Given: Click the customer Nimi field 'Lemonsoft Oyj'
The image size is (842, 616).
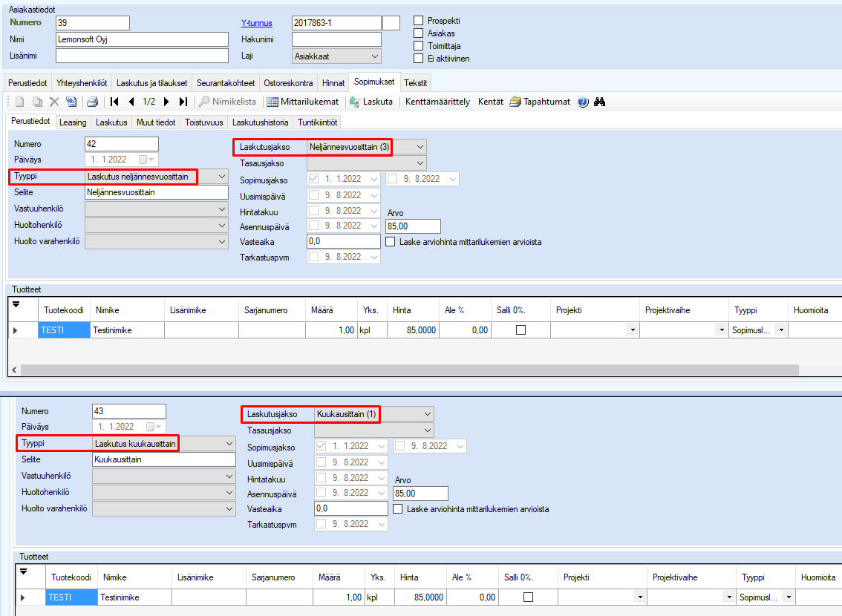Looking at the screenshot, I should click(x=142, y=39).
